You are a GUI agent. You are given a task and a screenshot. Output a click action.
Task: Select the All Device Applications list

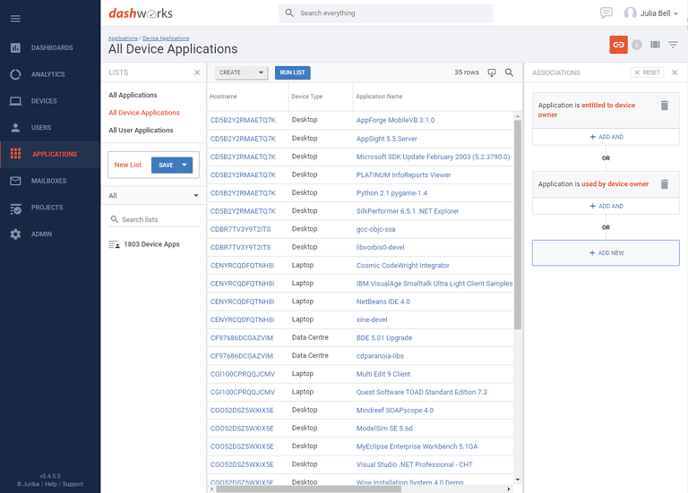(144, 113)
